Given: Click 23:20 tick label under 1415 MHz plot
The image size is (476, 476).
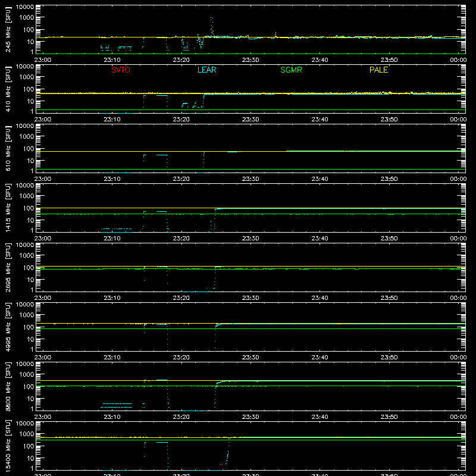Looking at the screenshot, I should (181, 239).
